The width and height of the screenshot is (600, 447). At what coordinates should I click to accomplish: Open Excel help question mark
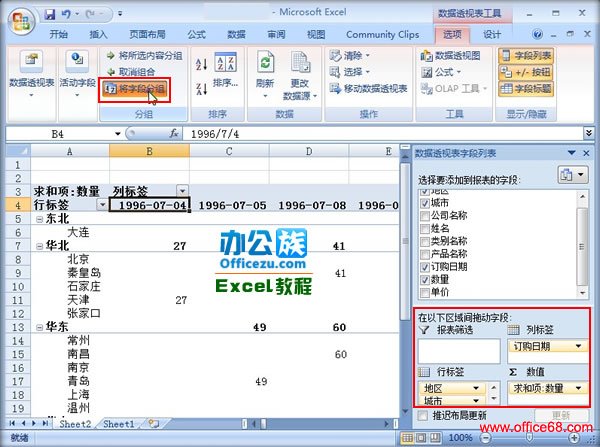pyautogui.click(x=537, y=34)
